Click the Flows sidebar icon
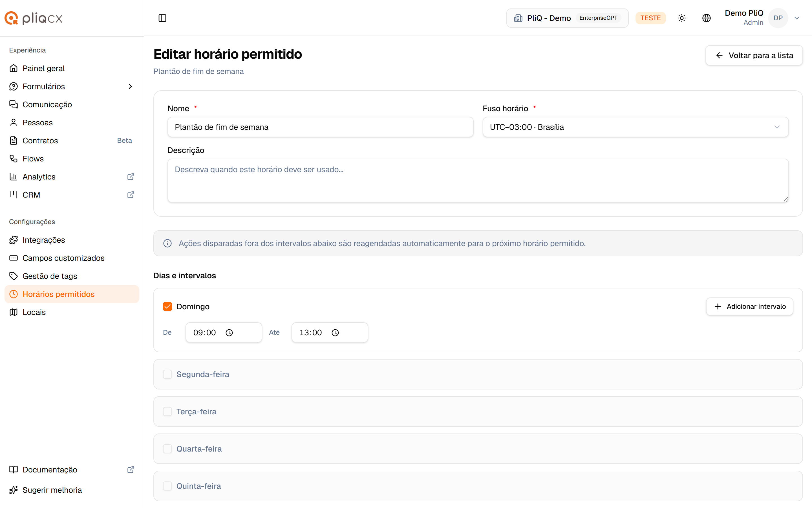 tap(14, 159)
